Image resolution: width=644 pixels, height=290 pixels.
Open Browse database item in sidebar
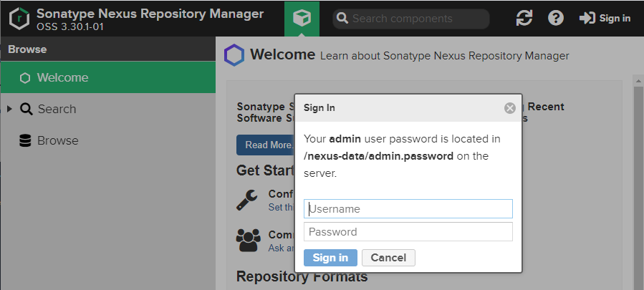point(57,140)
